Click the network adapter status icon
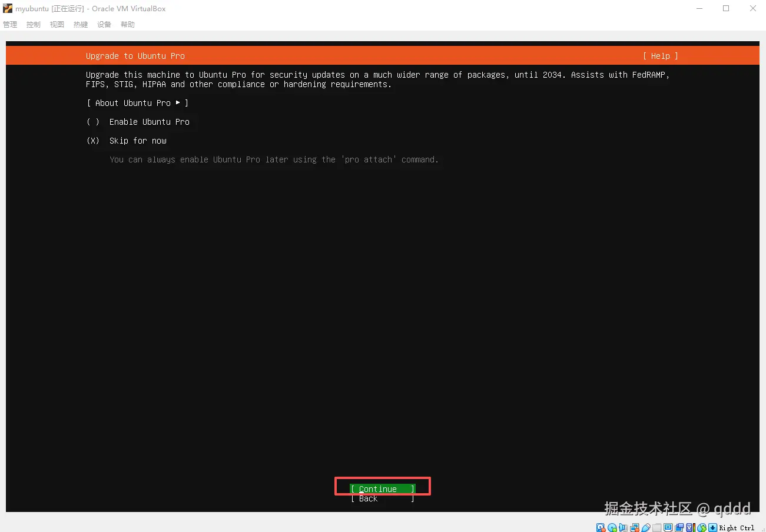The image size is (766, 532). [x=635, y=527]
